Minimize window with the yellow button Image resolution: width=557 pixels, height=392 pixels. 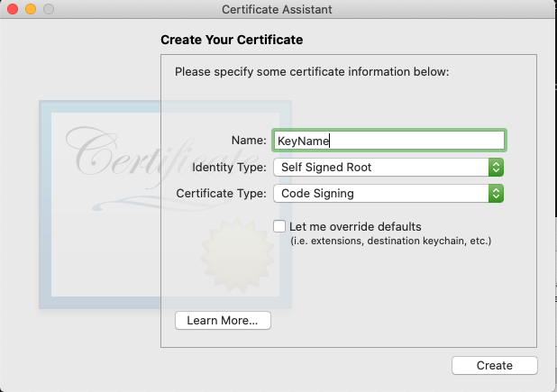tap(31, 10)
